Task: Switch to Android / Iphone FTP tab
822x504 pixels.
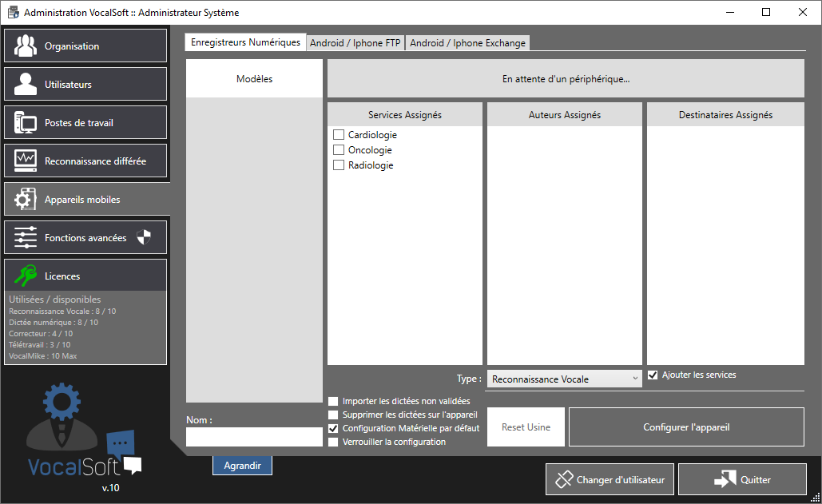Action: pos(355,43)
